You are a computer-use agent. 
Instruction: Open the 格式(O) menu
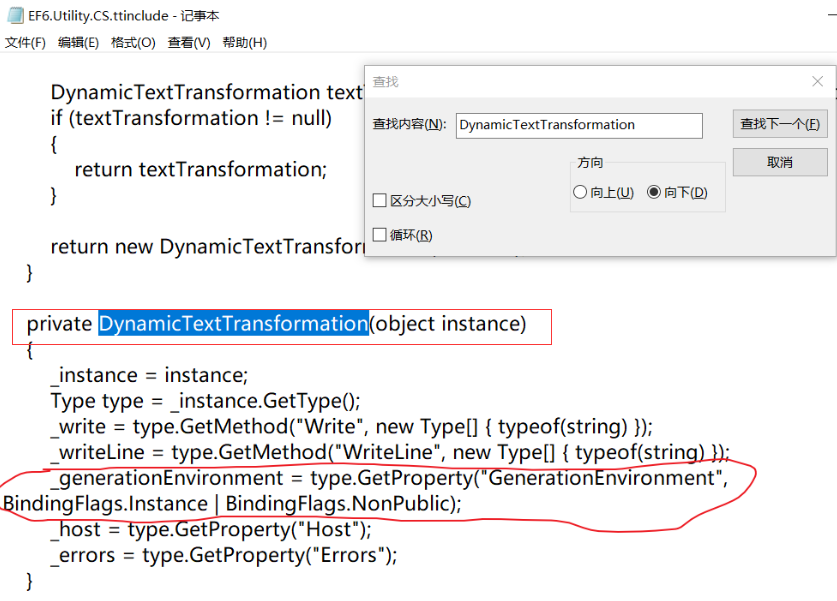point(133,42)
